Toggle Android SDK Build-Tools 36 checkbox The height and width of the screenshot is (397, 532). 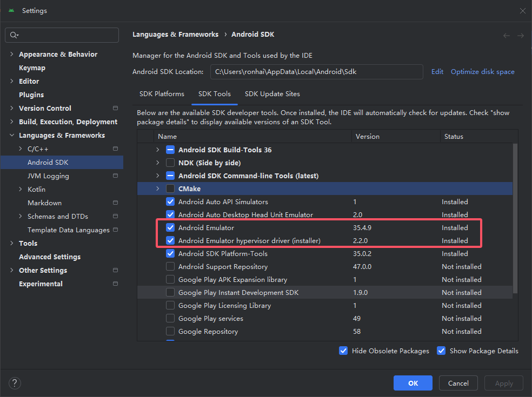pos(170,150)
